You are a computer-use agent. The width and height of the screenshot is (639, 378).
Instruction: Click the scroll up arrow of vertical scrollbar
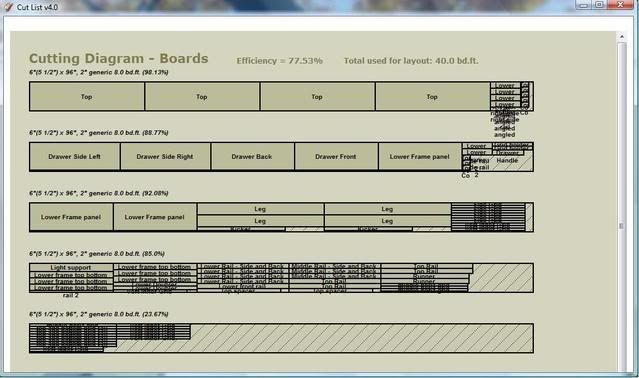pyautogui.click(x=622, y=37)
